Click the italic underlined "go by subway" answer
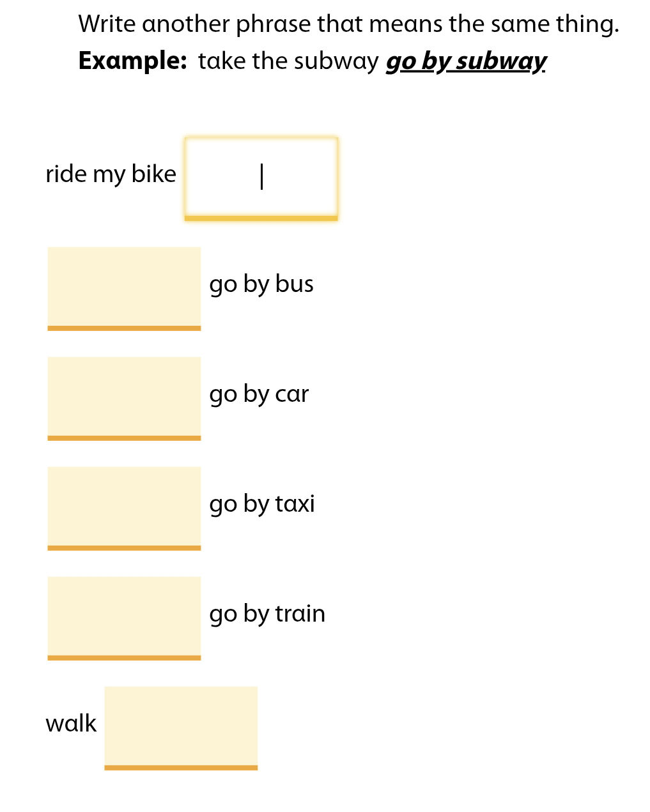This screenshot has width=650, height=812. coord(465,62)
